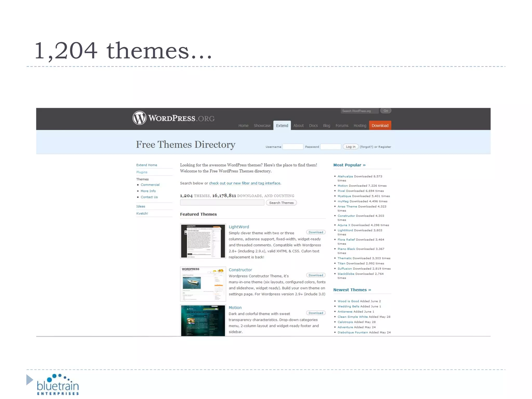The image size is (532, 399).
Task: Open the Most Popular heading link
Action: coord(349,165)
